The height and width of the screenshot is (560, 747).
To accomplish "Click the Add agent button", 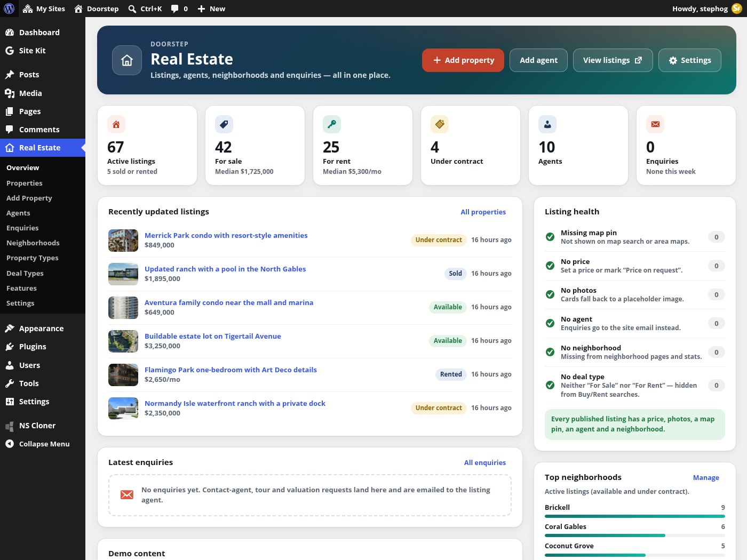I will 538,60.
